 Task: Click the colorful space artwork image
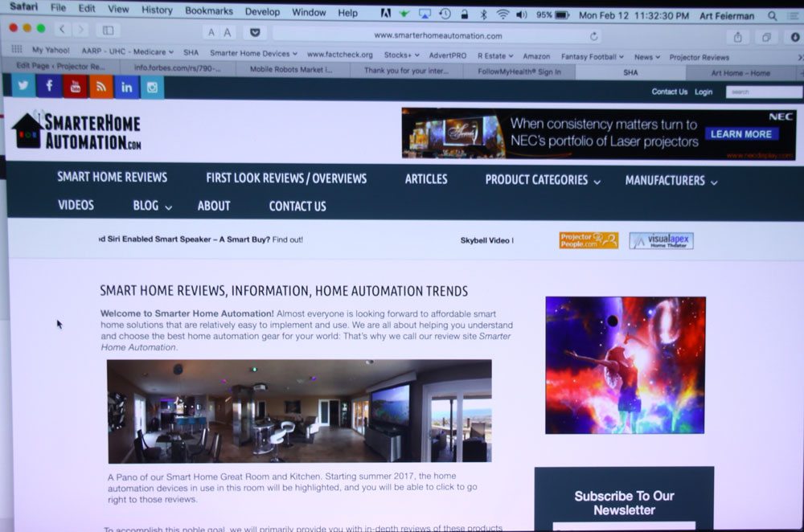coord(625,365)
